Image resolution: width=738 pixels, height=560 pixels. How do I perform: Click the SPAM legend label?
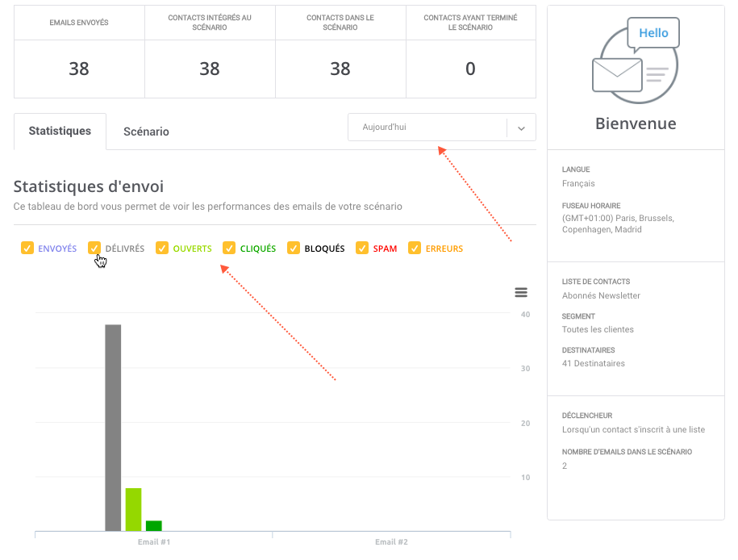(385, 249)
